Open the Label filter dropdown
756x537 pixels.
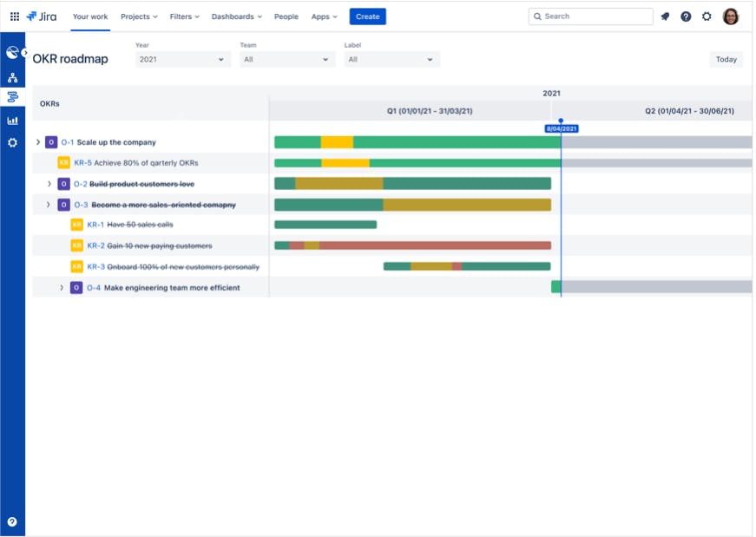[x=391, y=59]
